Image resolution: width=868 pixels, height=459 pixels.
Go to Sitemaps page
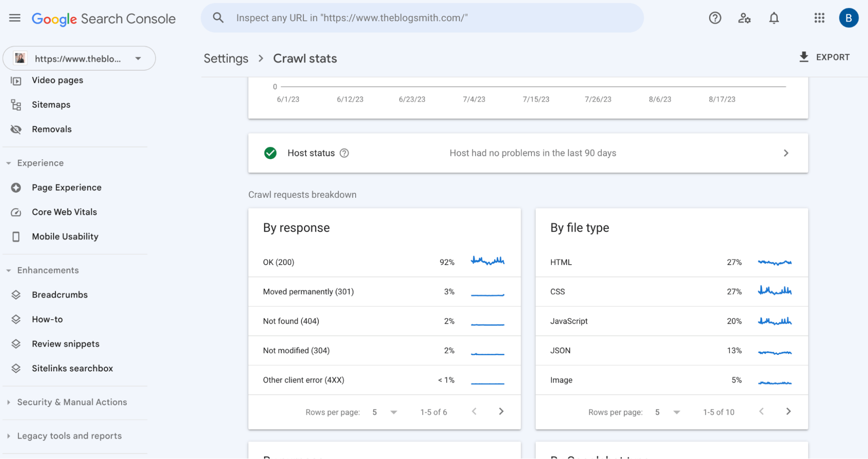51,105
